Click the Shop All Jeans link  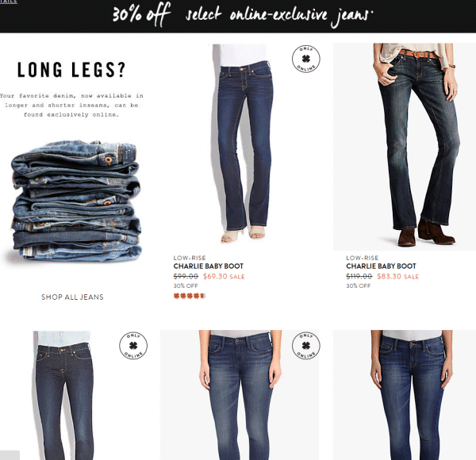[72, 297]
